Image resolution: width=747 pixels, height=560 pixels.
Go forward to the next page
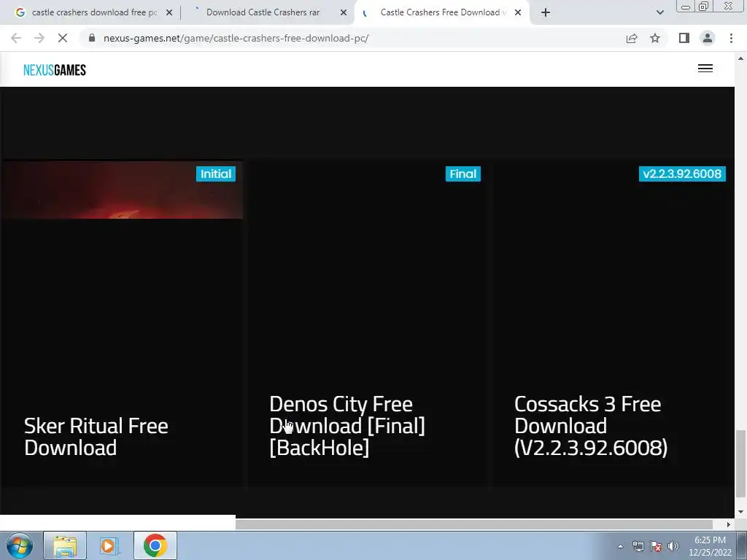[39, 38]
